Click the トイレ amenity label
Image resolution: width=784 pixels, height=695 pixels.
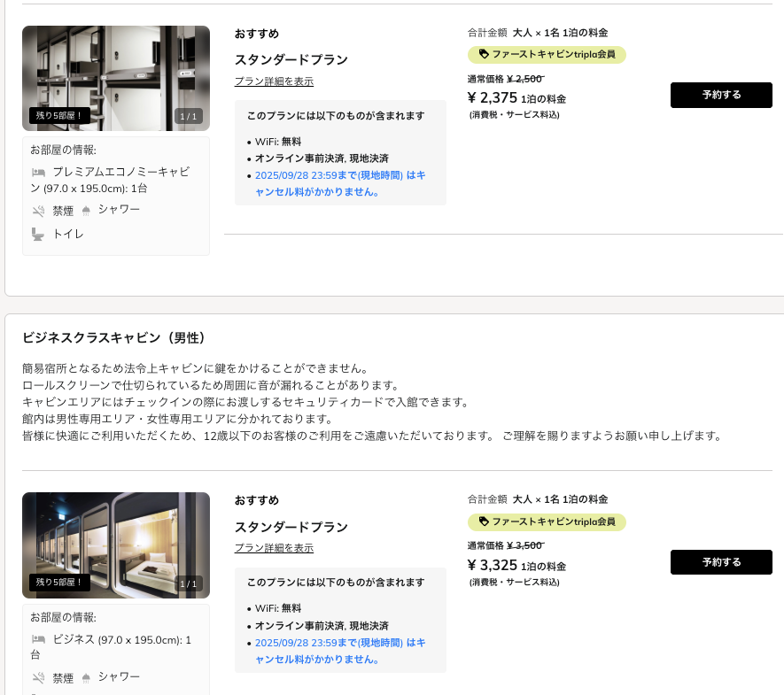pyautogui.click(x=68, y=235)
